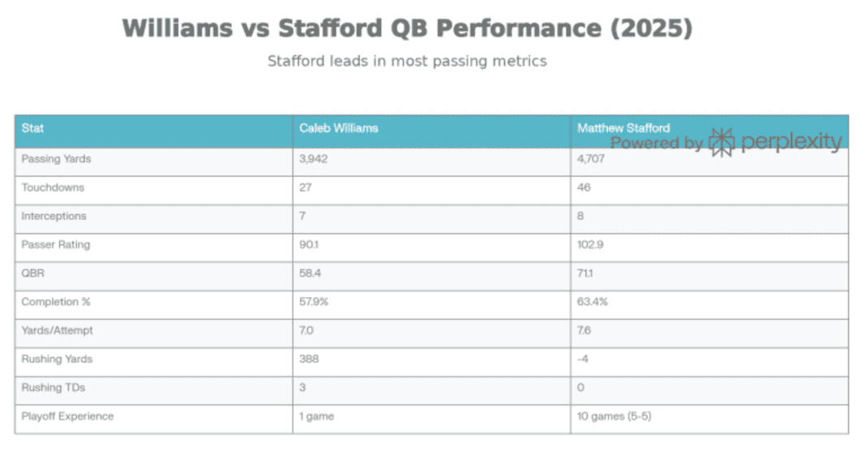Click Stafford's 102.9 passer rating value
The image size is (868, 462).
(590, 245)
